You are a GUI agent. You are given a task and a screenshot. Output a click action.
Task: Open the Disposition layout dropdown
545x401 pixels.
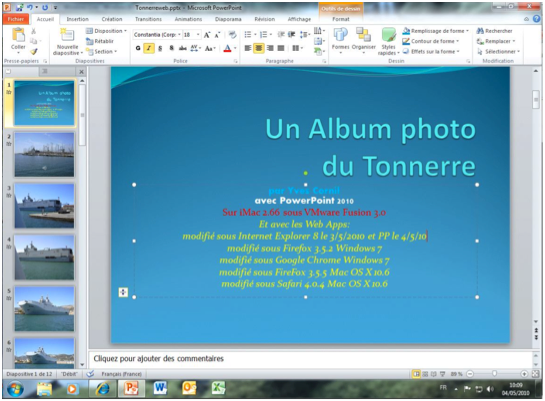(x=106, y=31)
